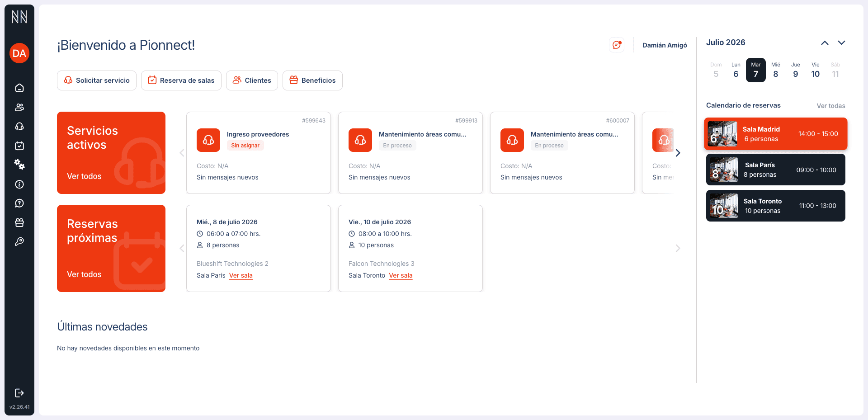Click Sala Toronto room thumbnail
This screenshot has width=868, height=420.
(724, 206)
